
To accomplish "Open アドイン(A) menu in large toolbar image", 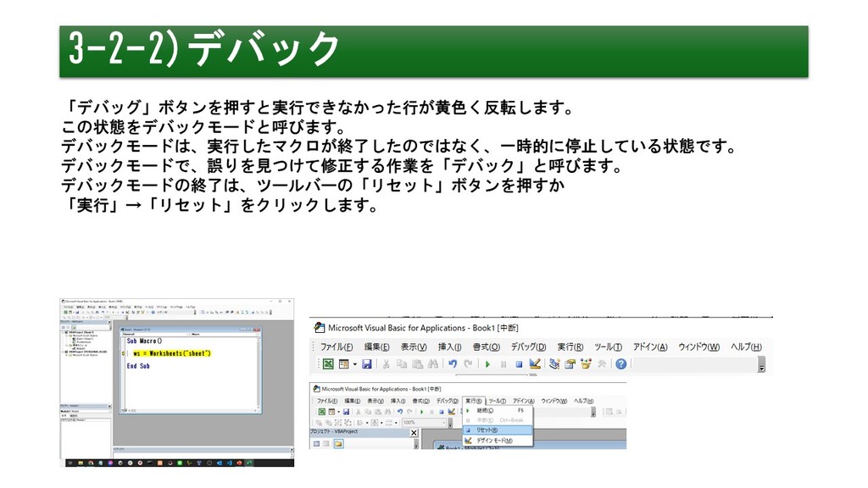I will click(x=650, y=347).
